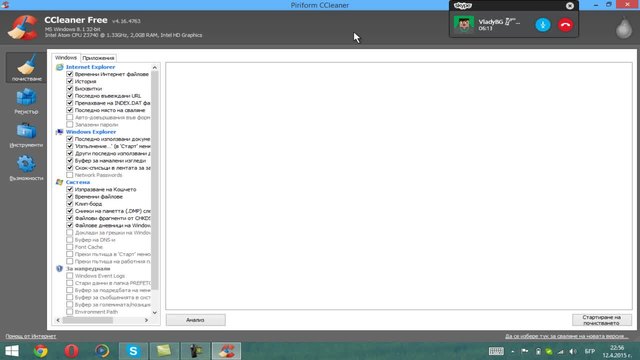Click the CCleaner taskbar icon
This screenshot has width=640, height=360.
click(x=227, y=351)
